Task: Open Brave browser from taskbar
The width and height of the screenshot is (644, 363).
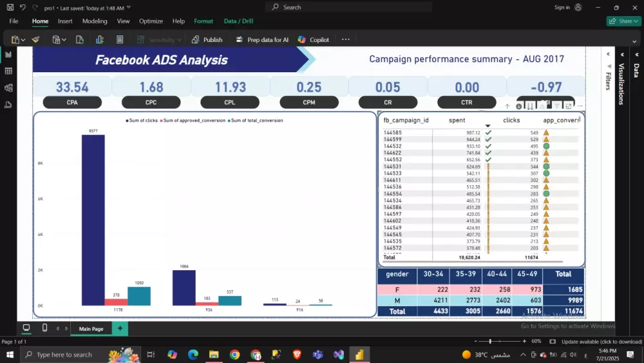Action: tap(297, 355)
